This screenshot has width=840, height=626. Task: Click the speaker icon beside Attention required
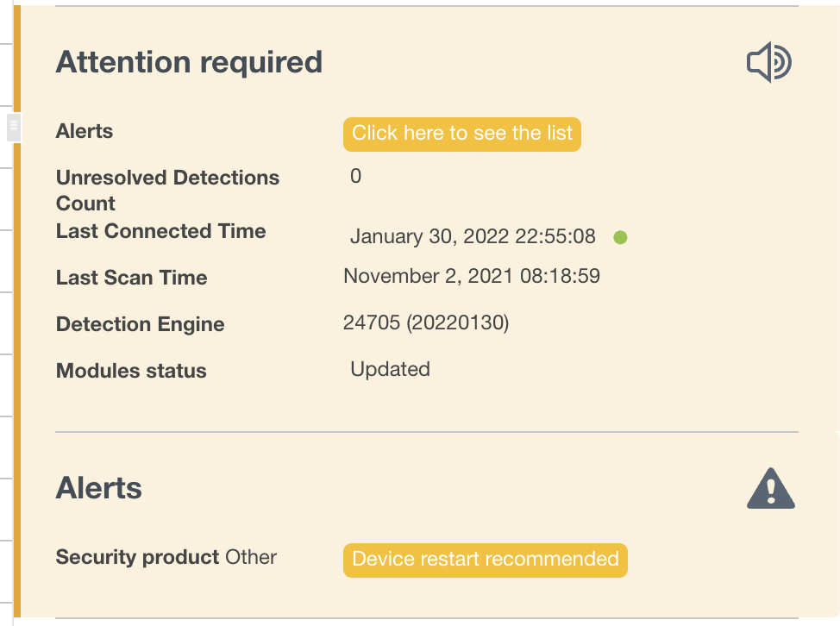(x=768, y=63)
